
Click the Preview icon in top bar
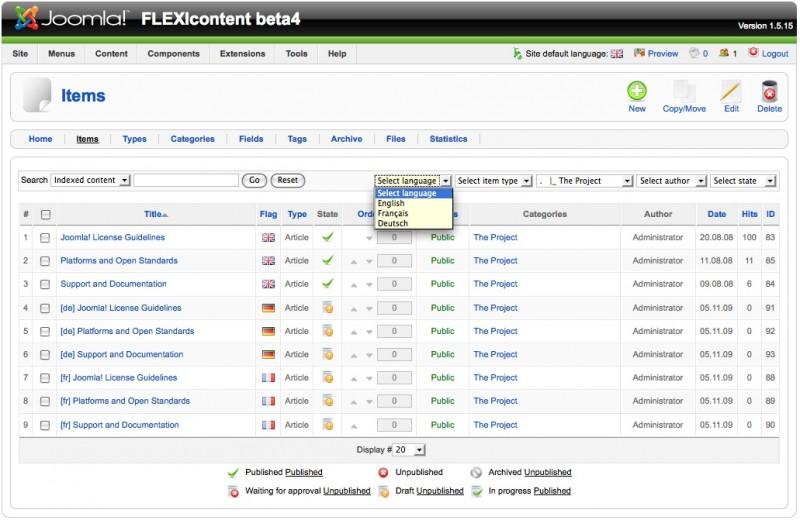[x=639, y=53]
